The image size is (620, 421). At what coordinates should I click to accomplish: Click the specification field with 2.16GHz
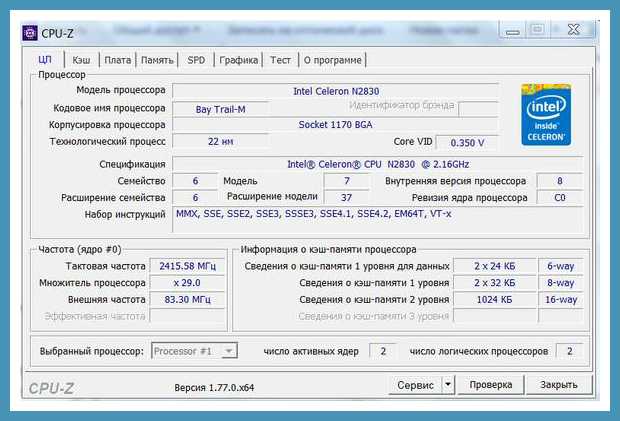coord(378,164)
